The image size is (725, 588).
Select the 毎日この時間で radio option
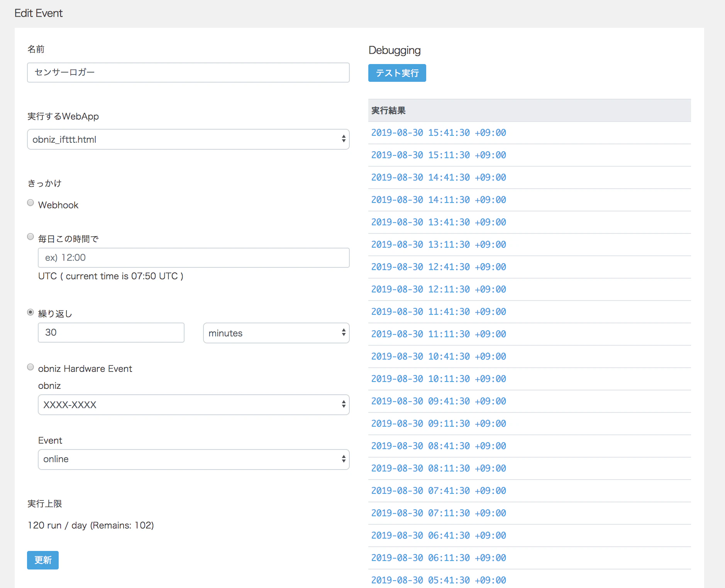[x=30, y=237]
